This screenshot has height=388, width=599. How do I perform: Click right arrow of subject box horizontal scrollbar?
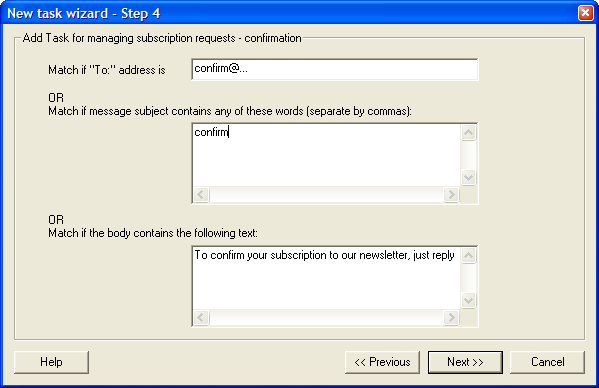[x=451, y=194]
